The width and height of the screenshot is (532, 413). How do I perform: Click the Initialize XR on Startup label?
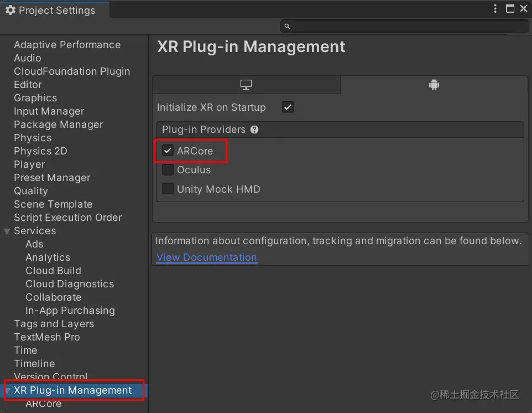[x=211, y=107]
